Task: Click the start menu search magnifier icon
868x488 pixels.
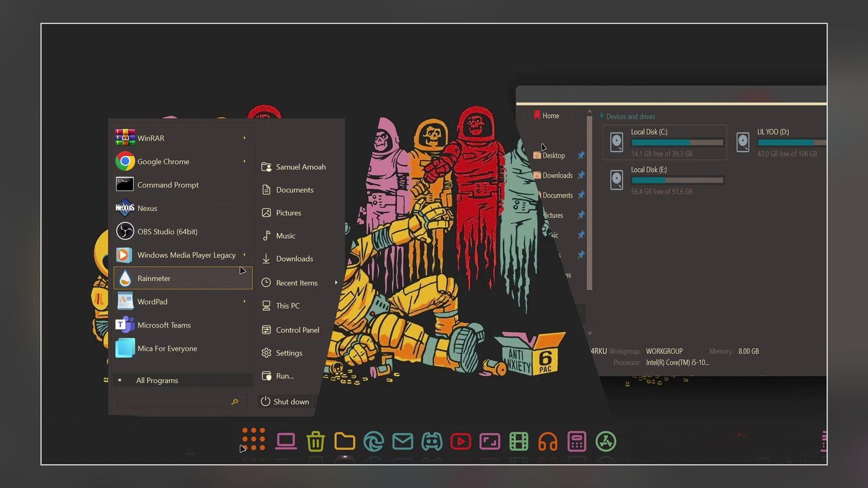Action: point(235,402)
